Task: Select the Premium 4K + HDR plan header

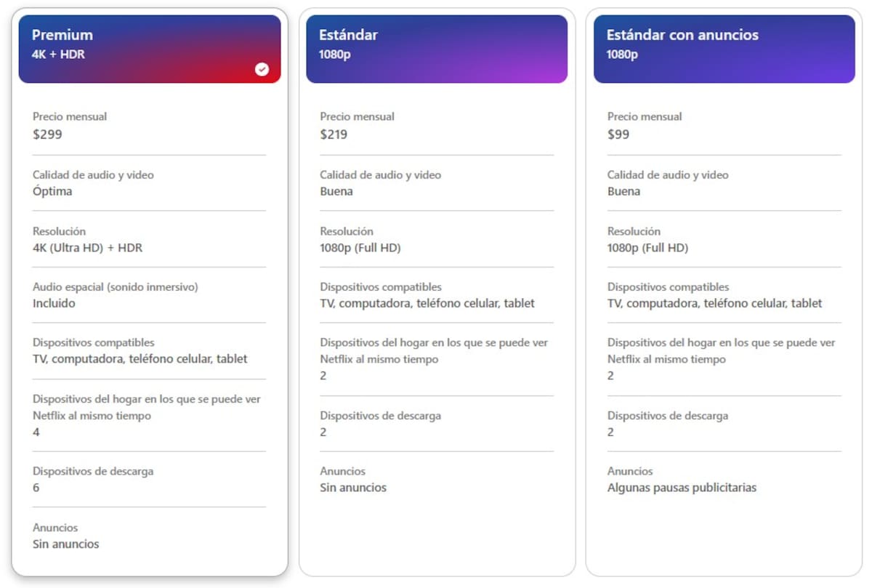Action: (x=150, y=49)
